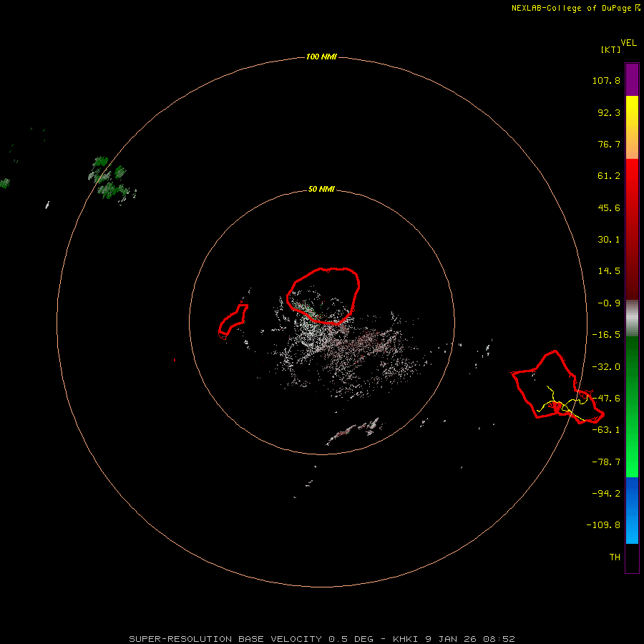
Task: Click the 14.5 velocity scale value
Action: coord(609,271)
